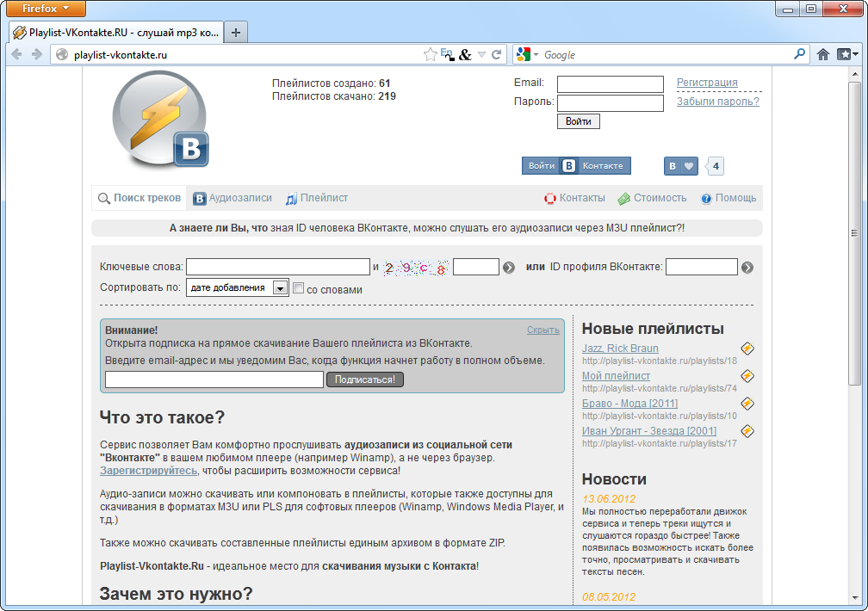The image size is (868, 611).
Task: Open the Контакты page
Action: 574,198
